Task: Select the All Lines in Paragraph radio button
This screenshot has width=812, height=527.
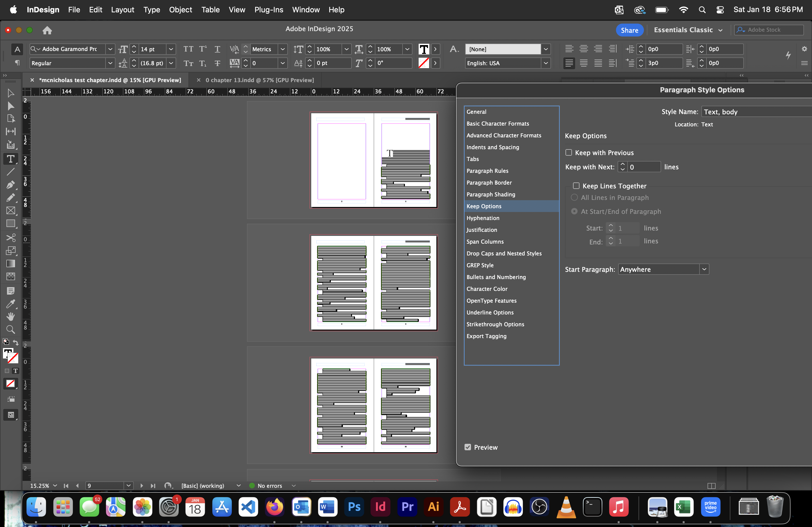Action: (x=574, y=197)
